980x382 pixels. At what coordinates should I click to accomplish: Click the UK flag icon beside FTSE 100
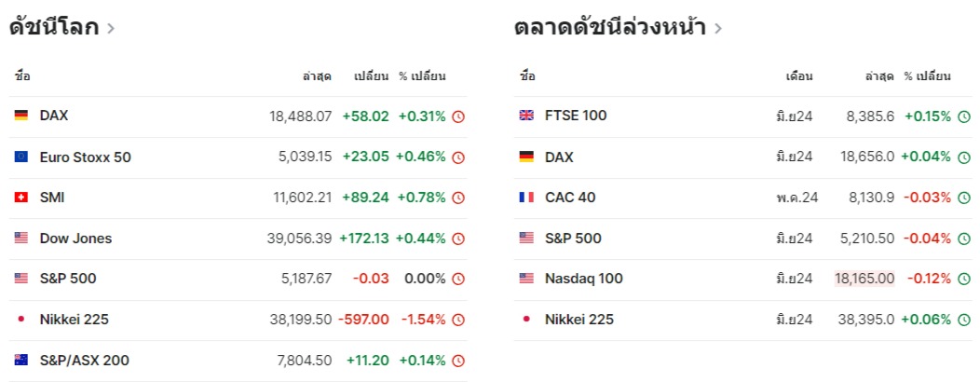(x=526, y=116)
